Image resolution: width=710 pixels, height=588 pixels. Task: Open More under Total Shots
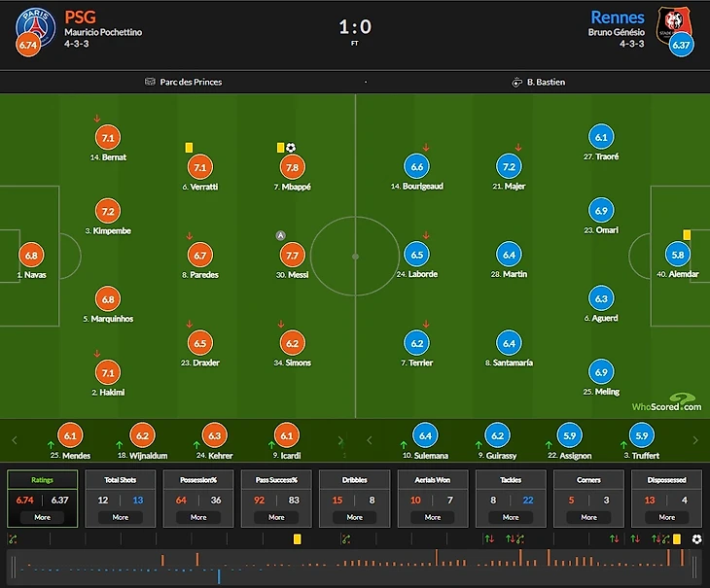pyautogui.click(x=121, y=517)
